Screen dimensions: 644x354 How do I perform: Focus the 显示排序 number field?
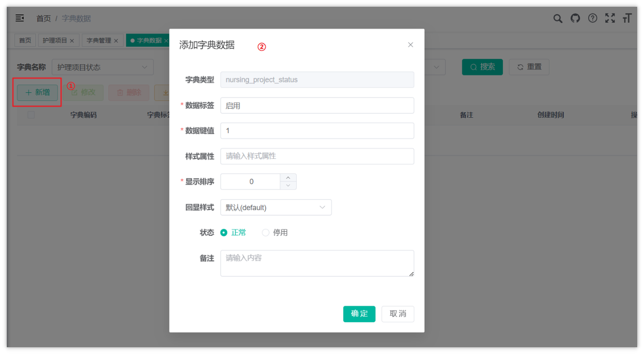coord(251,182)
